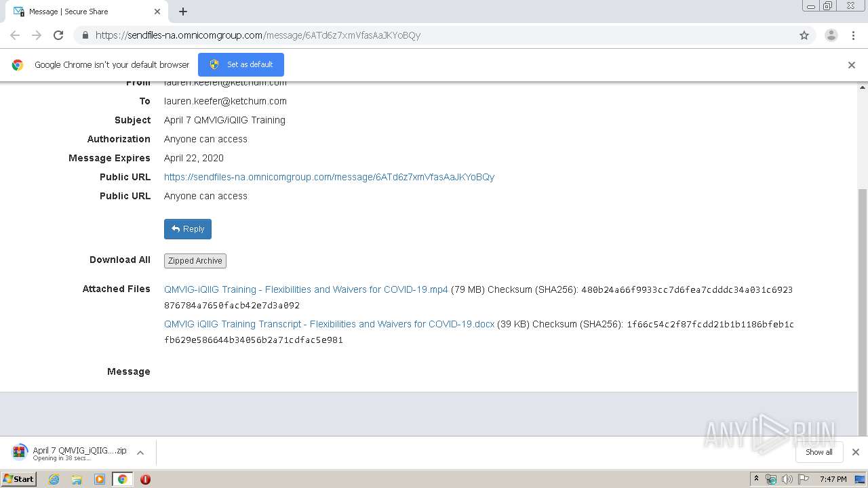Click the Reply button
Image resolution: width=868 pixels, height=488 pixels.
point(188,229)
